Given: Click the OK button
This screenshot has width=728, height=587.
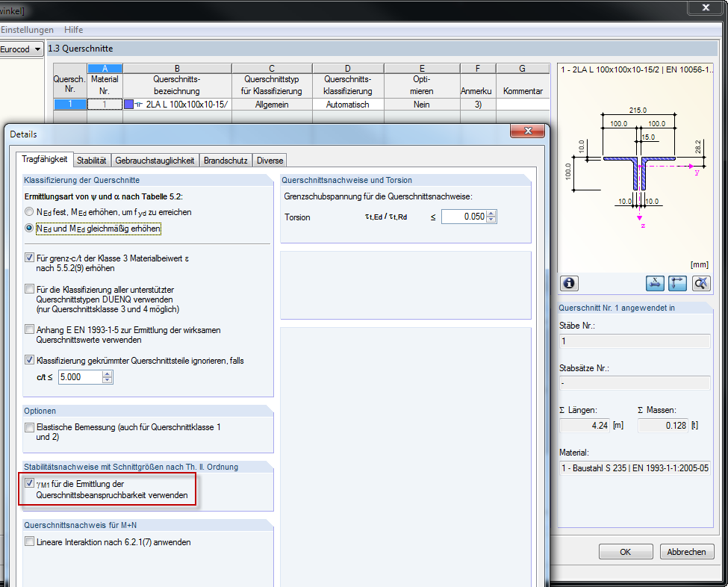Looking at the screenshot, I should [x=626, y=552].
